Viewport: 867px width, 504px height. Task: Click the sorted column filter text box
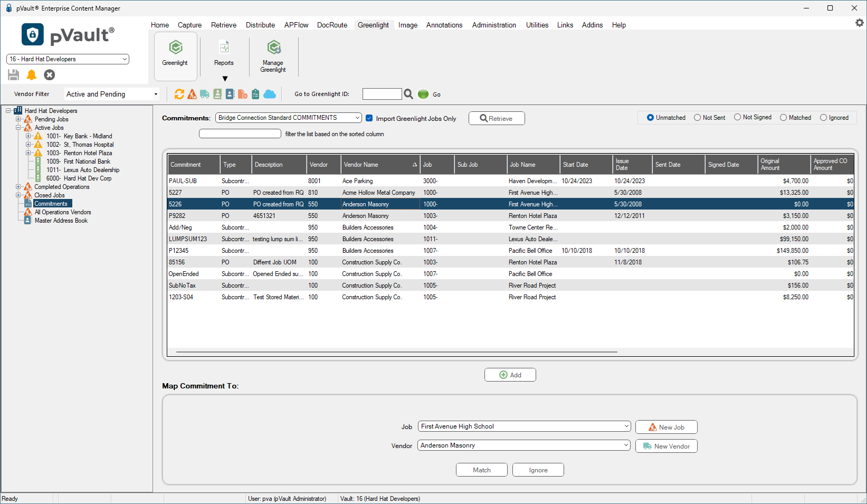[240, 134]
